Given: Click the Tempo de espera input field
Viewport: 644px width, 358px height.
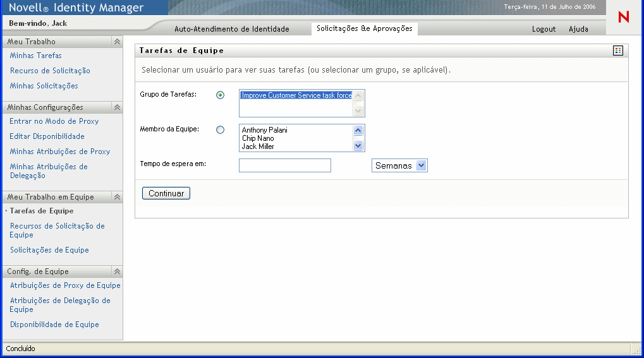Looking at the screenshot, I should click(x=285, y=165).
